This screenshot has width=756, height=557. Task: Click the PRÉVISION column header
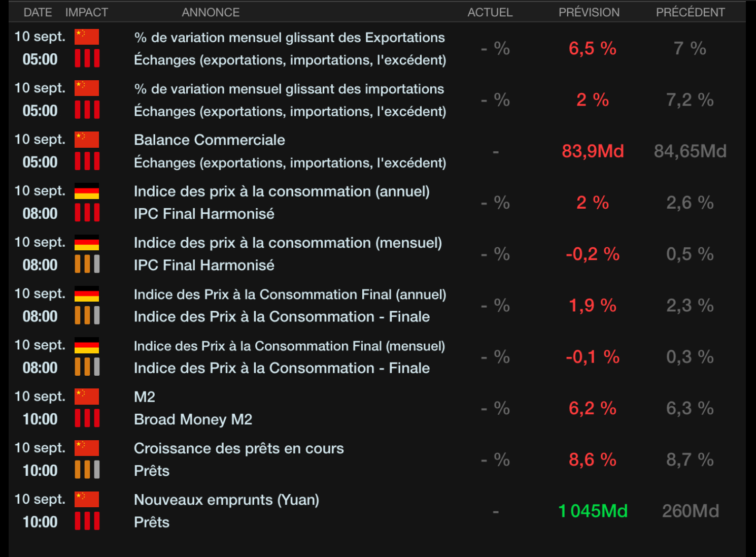pos(589,12)
